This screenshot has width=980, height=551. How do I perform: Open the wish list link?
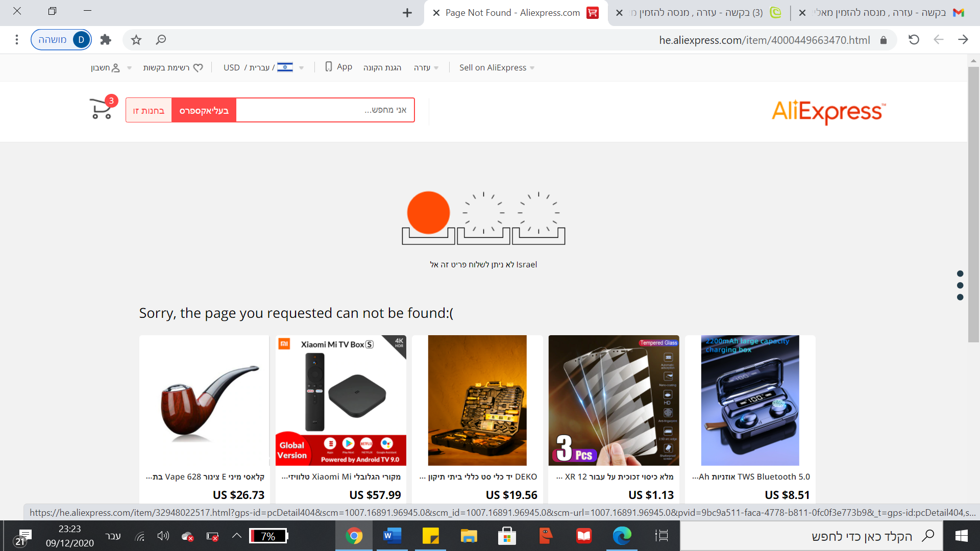(173, 68)
